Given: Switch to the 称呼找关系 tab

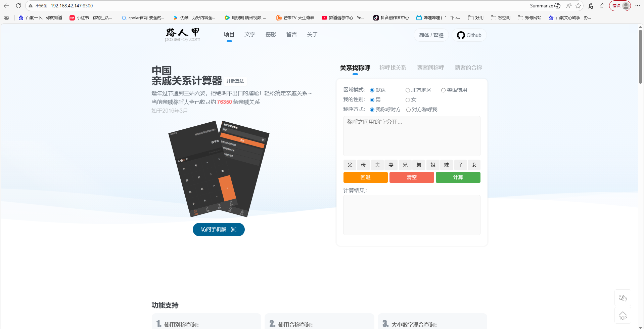Looking at the screenshot, I should click(x=393, y=68).
